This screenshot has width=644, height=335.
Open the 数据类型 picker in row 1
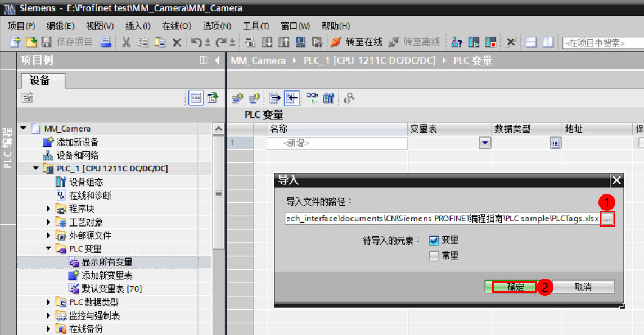pyautogui.click(x=555, y=142)
